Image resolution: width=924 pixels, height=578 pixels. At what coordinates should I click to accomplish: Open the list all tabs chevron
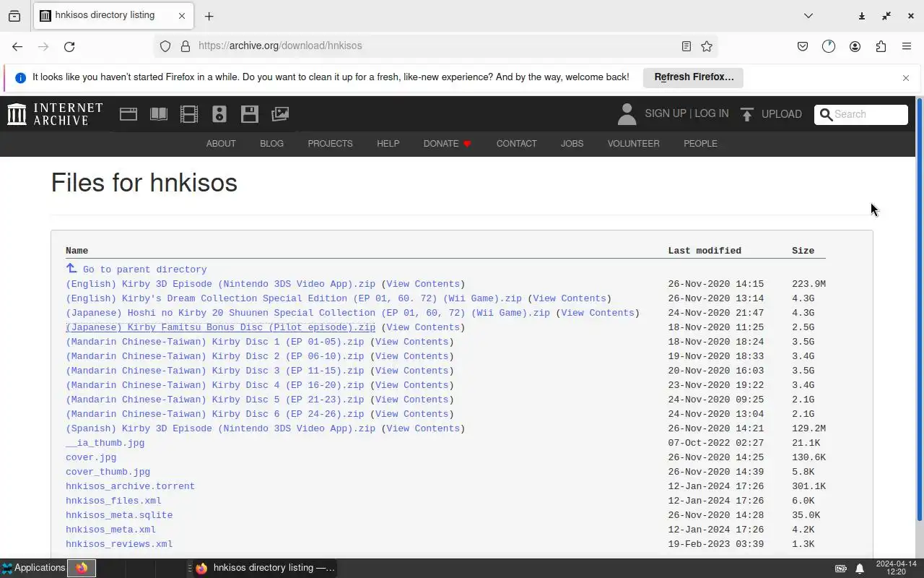tap(808, 16)
